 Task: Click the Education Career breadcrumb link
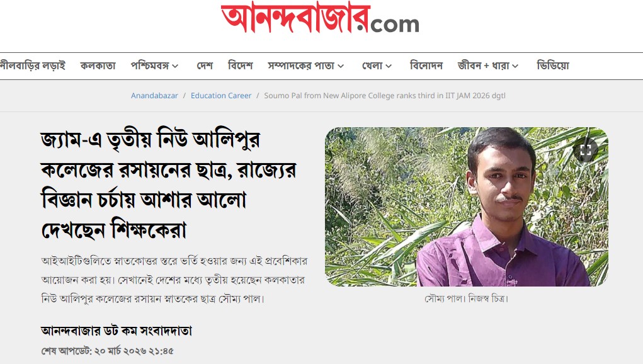[x=221, y=96]
